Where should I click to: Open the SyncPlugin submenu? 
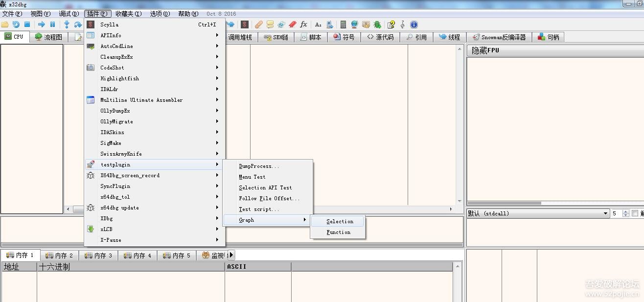pyautogui.click(x=155, y=186)
